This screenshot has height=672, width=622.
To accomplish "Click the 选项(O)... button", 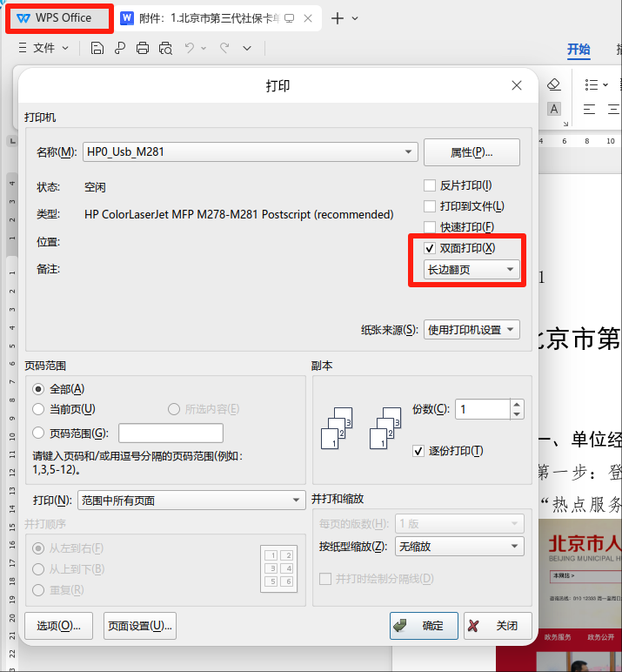I will pos(58,626).
